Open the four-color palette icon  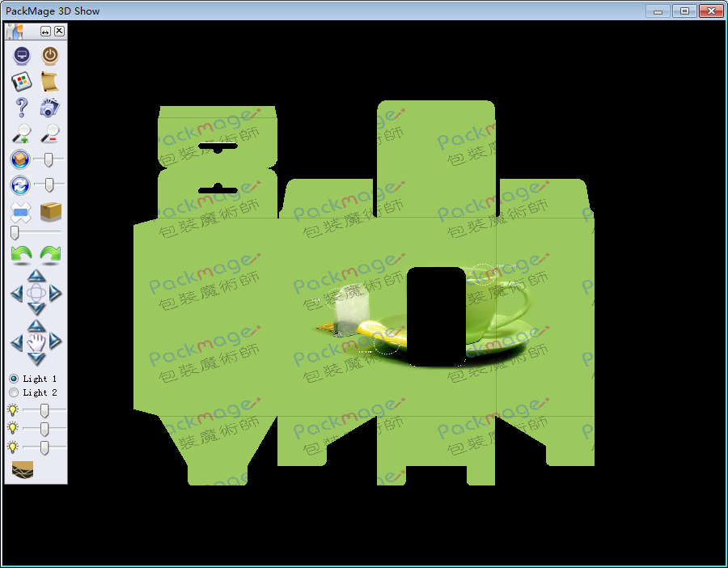[21, 82]
